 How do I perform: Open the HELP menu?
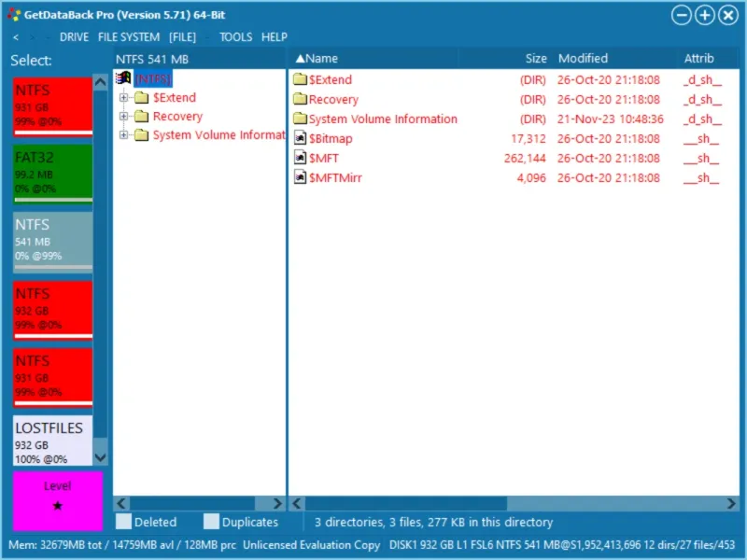point(275,37)
